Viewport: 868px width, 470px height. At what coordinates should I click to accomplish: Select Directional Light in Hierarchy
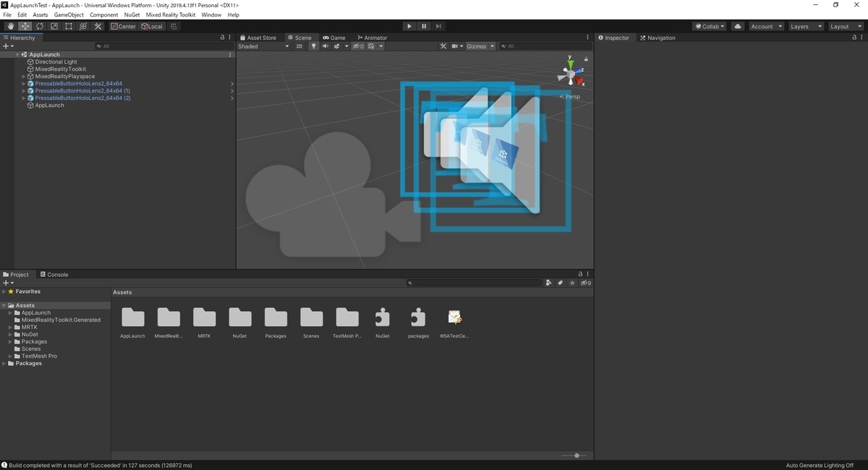pyautogui.click(x=56, y=62)
